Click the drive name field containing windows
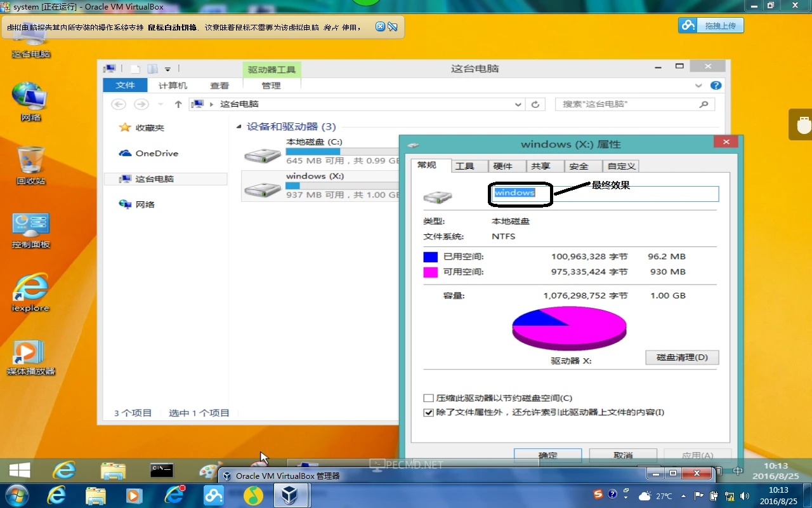The image size is (812, 508). pyautogui.click(x=605, y=194)
